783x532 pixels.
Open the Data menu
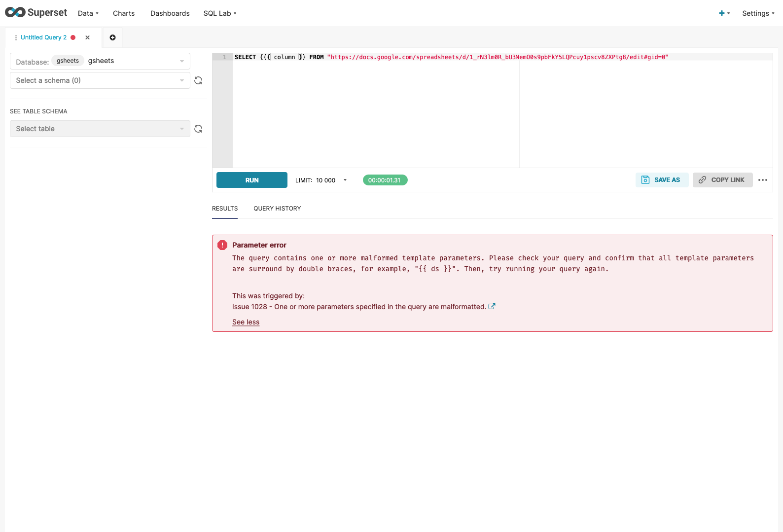click(88, 13)
